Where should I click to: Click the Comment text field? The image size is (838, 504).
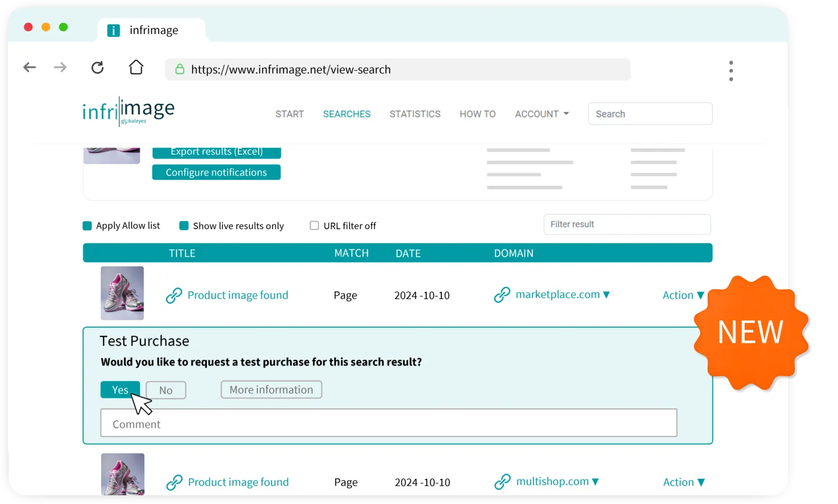(389, 423)
